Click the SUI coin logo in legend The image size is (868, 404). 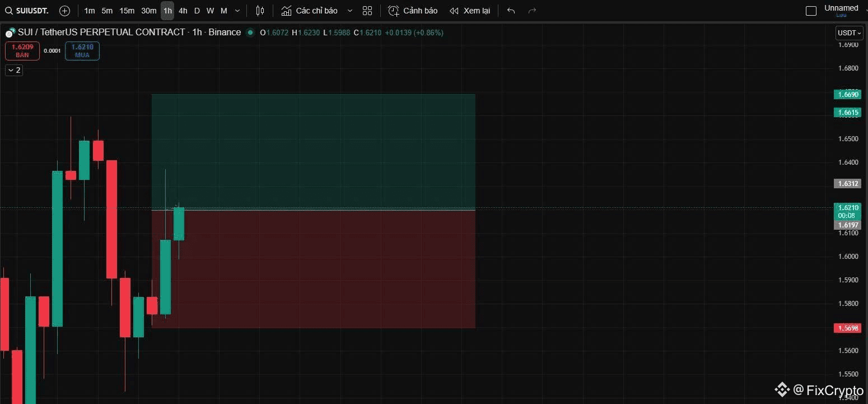click(x=10, y=32)
